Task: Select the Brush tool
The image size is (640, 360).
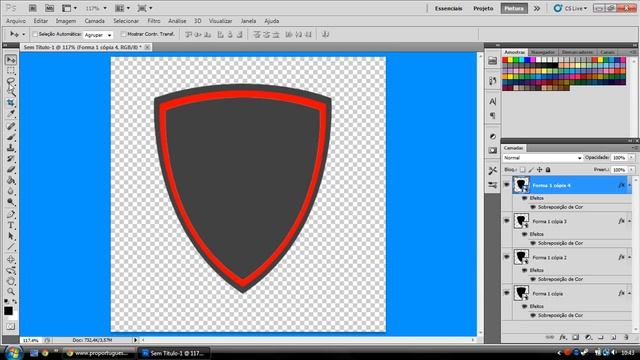Action: 11,137
